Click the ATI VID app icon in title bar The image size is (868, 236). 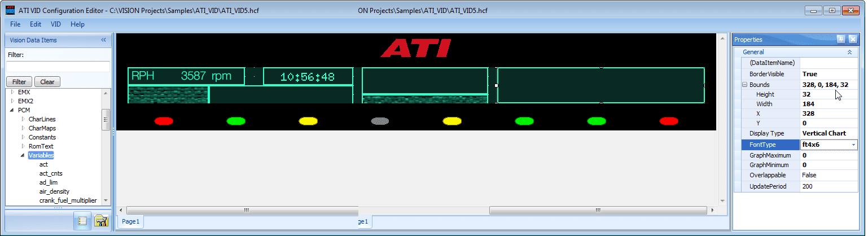(10, 11)
